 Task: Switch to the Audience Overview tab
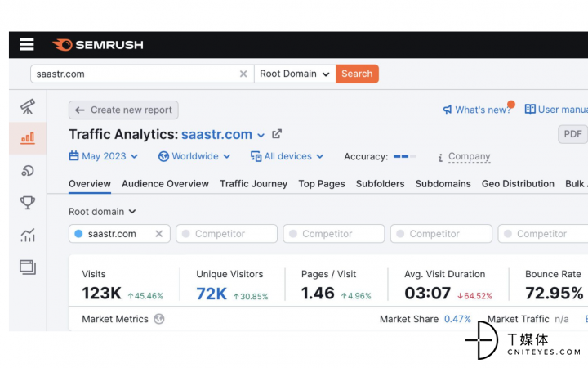(165, 184)
